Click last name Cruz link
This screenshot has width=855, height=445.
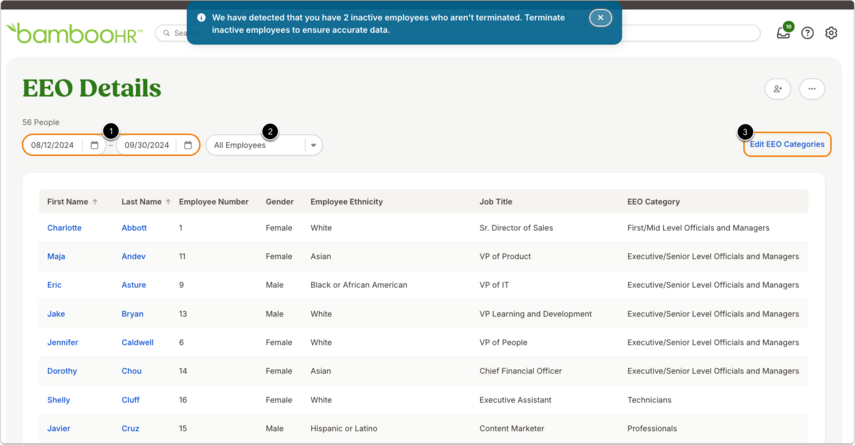pos(130,428)
